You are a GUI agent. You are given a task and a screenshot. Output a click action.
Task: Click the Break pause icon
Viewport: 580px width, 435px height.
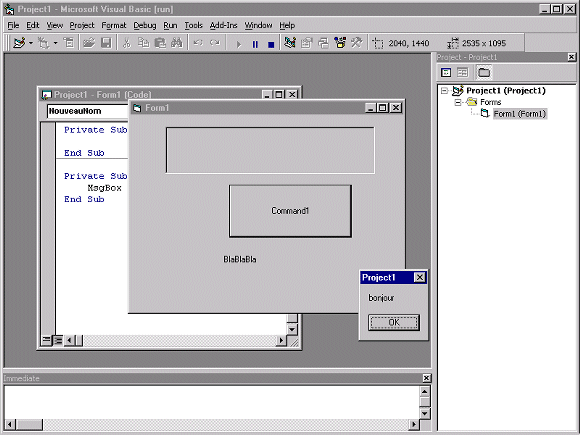pos(255,44)
